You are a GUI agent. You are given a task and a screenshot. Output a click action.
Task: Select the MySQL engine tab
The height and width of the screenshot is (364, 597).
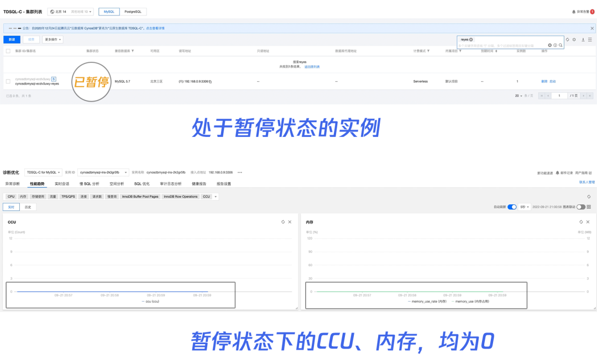coord(109,12)
